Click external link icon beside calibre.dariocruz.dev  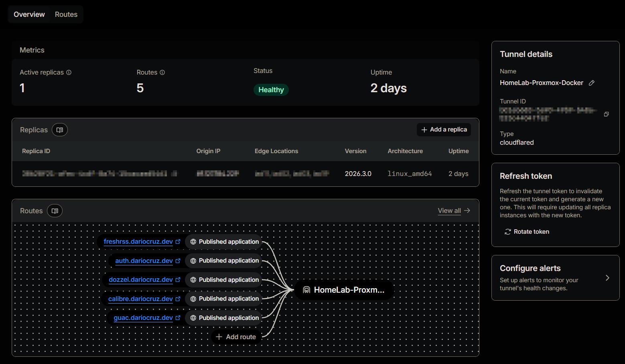pyautogui.click(x=178, y=299)
